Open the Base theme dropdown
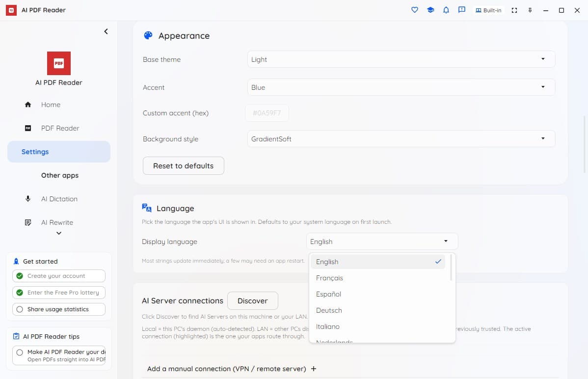This screenshot has width=588, height=379. coord(401,59)
